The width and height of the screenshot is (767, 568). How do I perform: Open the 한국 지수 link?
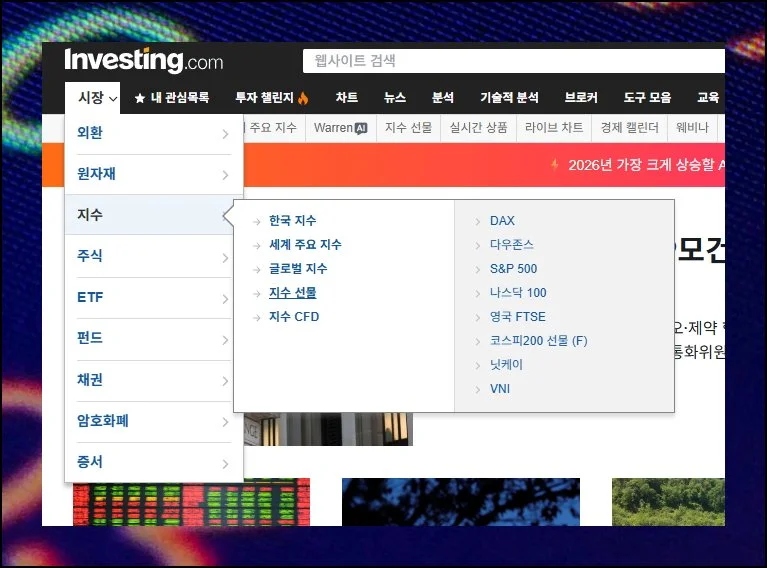click(x=292, y=221)
